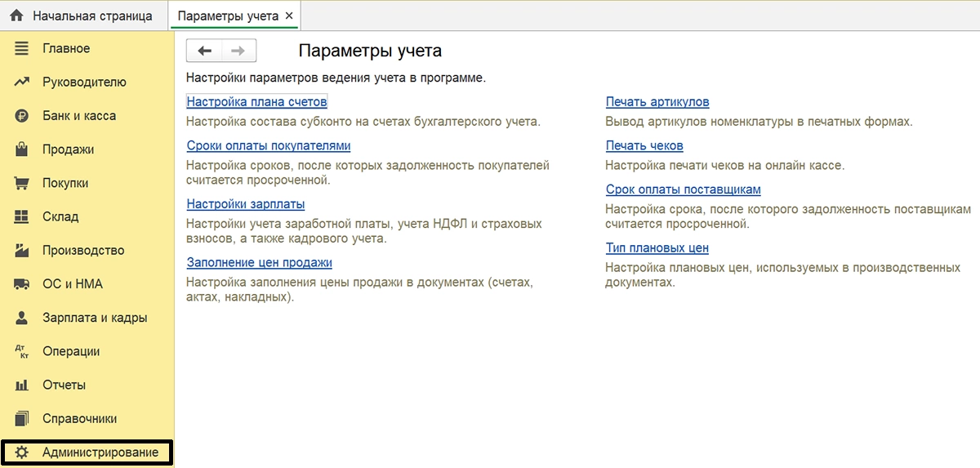Open the Покупки section

[65, 183]
